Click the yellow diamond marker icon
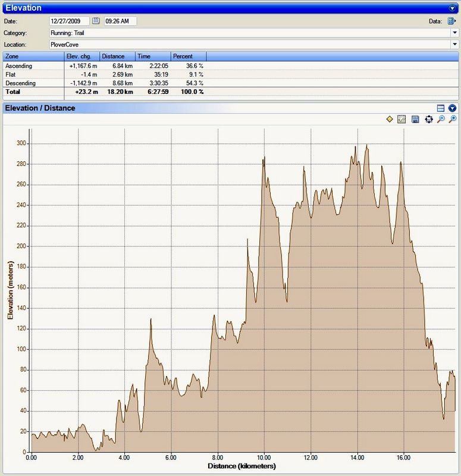 click(x=390, y=120)
